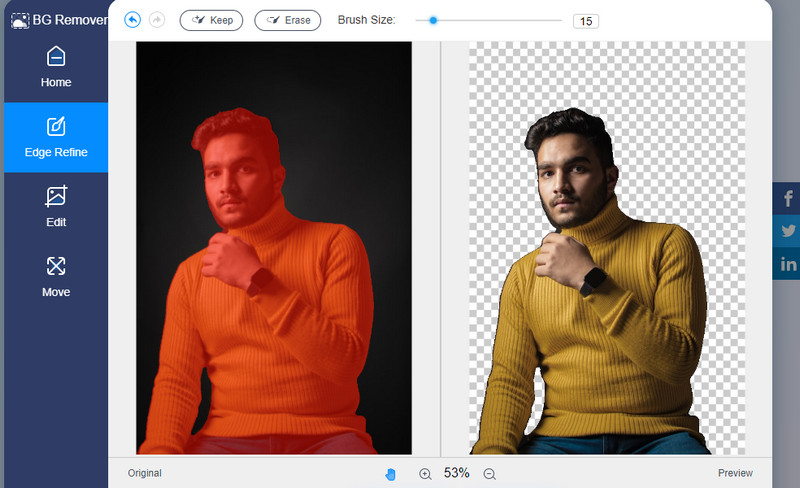The width and height of the screenshot is (800, 488).
Task: Share via the Twitter icon
Action: pyautogui.click(x=788, y=231)
